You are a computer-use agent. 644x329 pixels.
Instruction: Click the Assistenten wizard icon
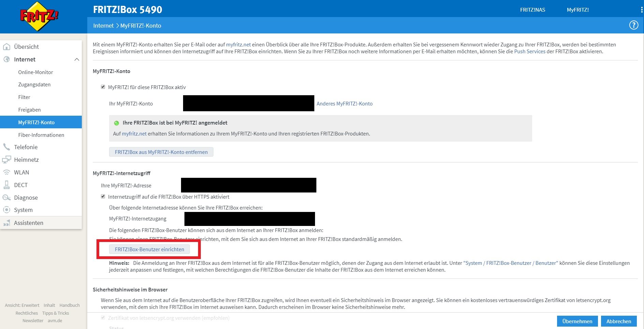(6, 223)
